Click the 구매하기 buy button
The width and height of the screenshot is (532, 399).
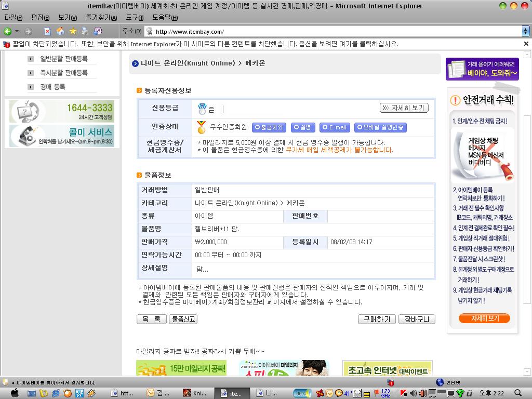pyautogui.click(x=377, y=320)
